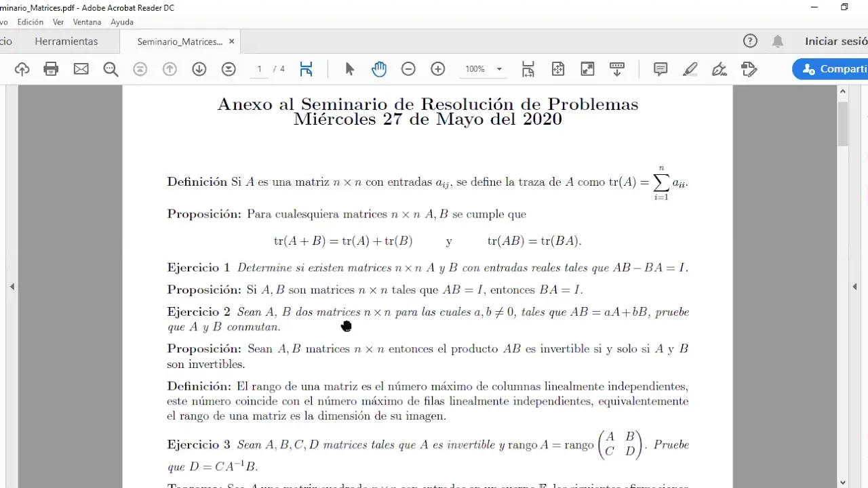Click the page fit bookmark icon
This screenshot has width=868, height=488.
pyautogui.click(x=306, y=69)
